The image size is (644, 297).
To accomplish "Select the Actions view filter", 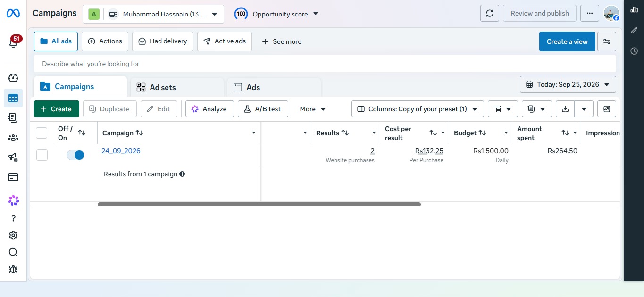I will (105, 41).
